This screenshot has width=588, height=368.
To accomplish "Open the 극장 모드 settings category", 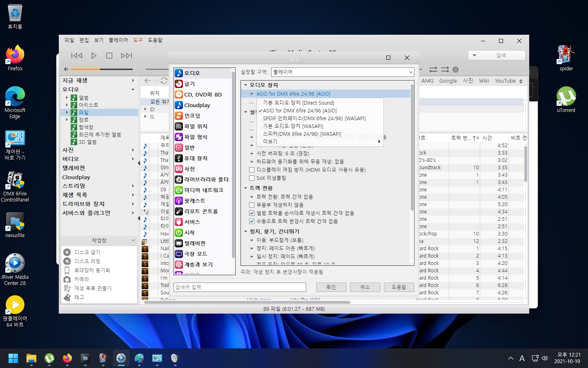I will 203,254.
